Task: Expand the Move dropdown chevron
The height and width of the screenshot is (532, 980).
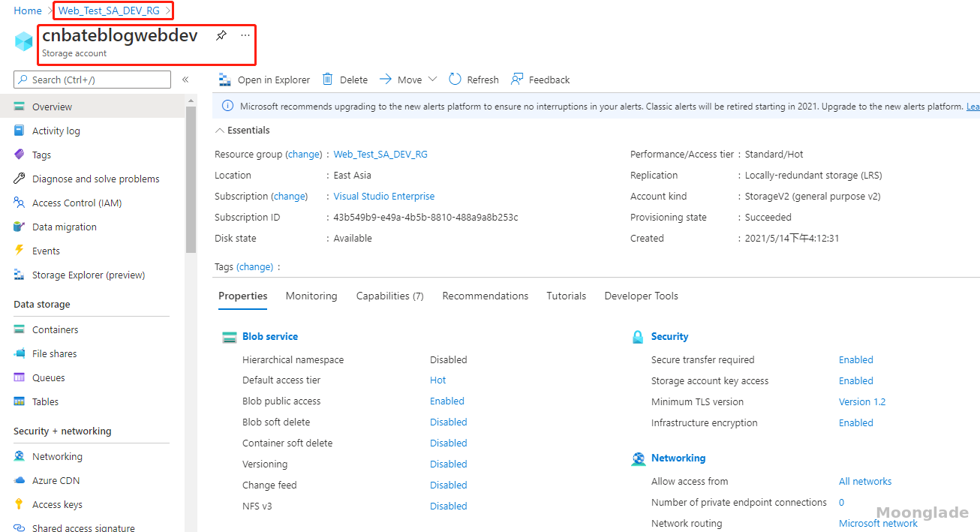Action: coord(432,80)
